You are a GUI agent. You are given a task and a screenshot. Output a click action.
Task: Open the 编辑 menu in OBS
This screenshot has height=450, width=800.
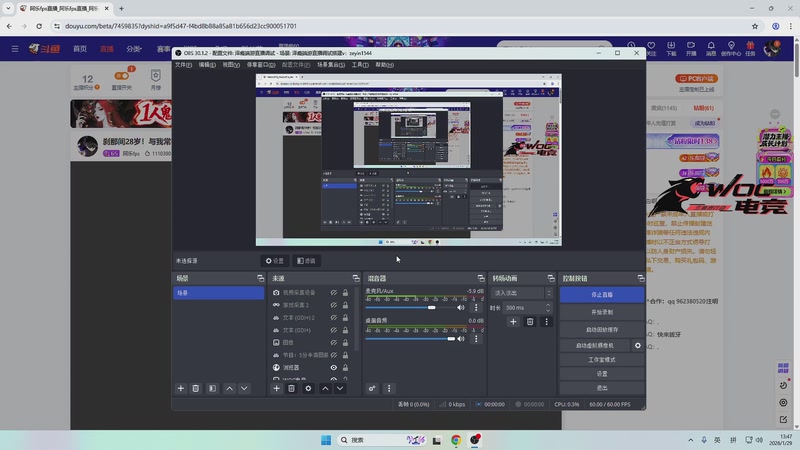207,65
